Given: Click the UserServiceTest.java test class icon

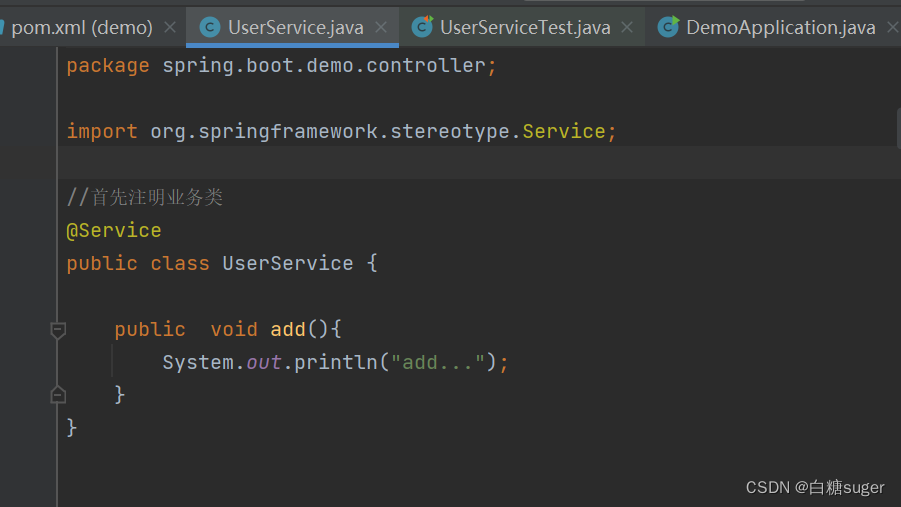Looking at the screenshot, I should point(422,27).
